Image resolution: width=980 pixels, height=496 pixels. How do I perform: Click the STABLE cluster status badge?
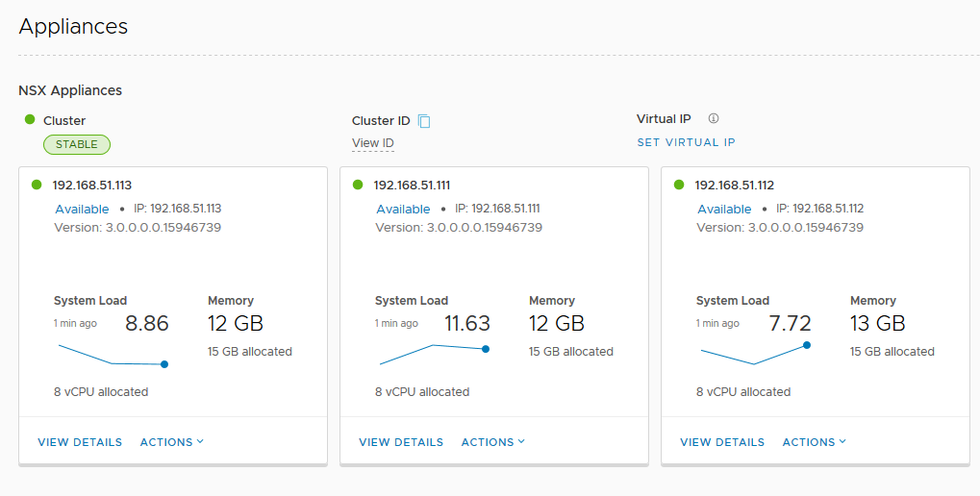coord(77,145)
